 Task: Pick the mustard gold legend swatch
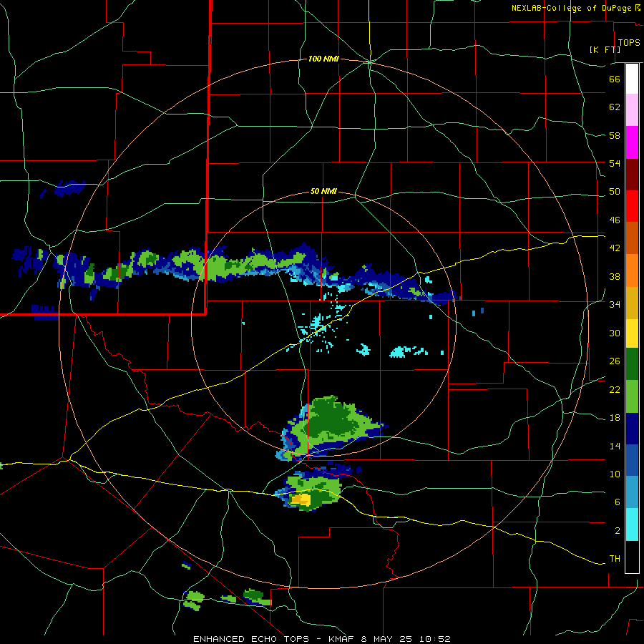632,303
